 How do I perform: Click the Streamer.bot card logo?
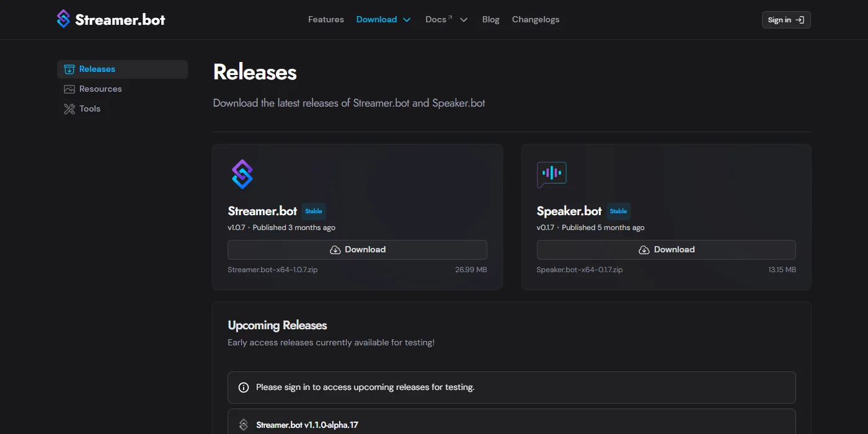(242, 174)
